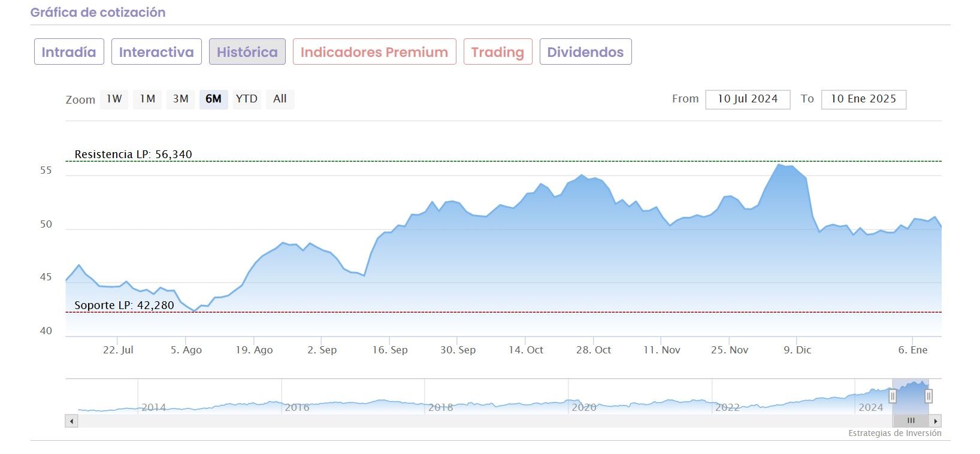This screenshot has width=980, height=454.
Task: Open Indicadores Premium tab
Action: pos(374,52)
